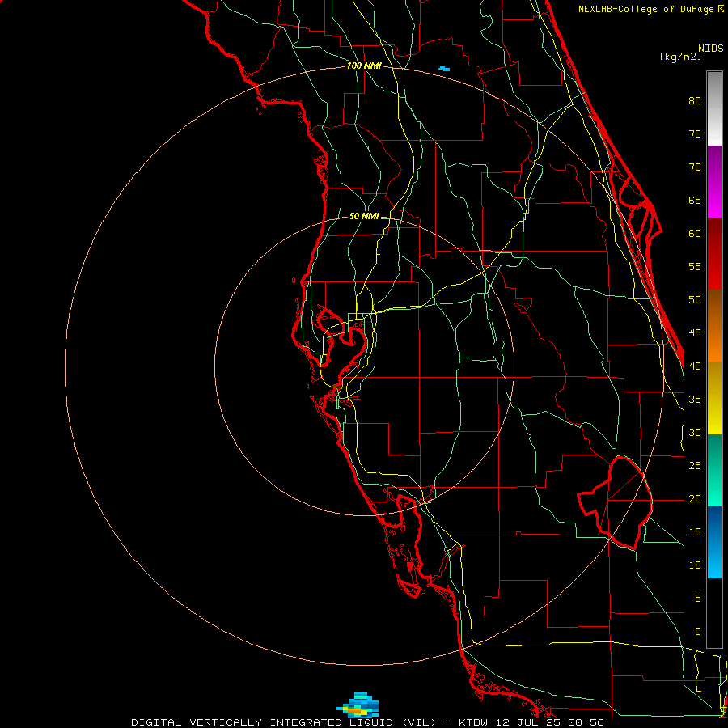Pick the green-teal segment of the VIL scale
The image size is (728, 728).
[x=714, y=470]
